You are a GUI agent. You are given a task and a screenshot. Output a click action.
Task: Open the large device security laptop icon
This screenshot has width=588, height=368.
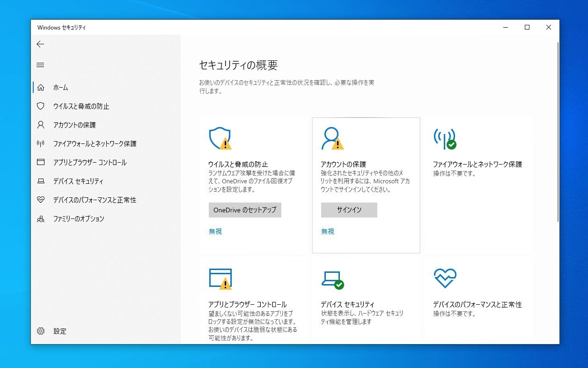333,279
